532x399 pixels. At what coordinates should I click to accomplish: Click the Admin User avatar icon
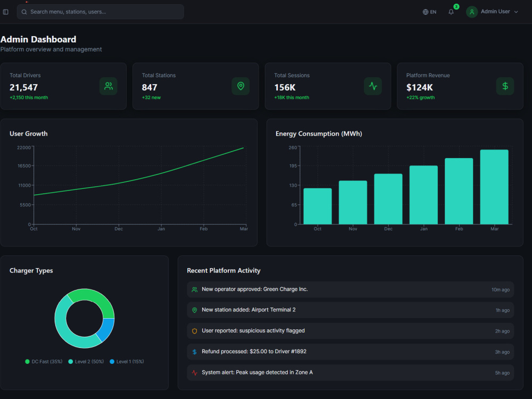[x=471, y=12]
